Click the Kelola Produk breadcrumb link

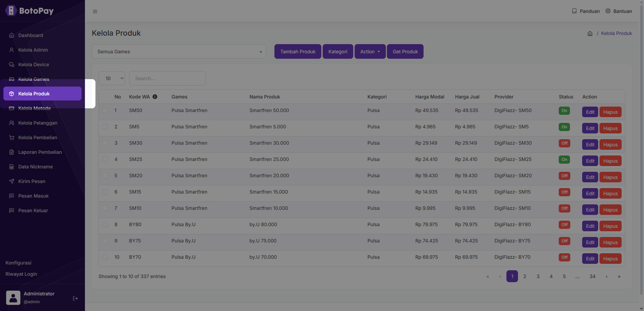pos(616,33)
